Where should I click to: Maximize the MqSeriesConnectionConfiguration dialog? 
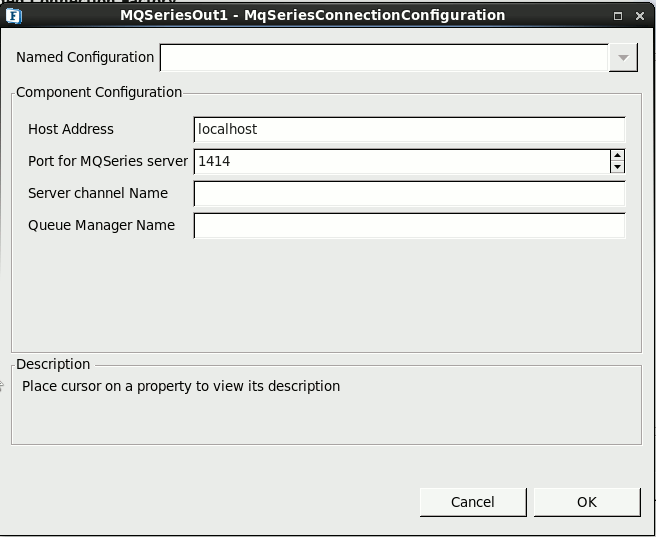[x=618, y=16]
